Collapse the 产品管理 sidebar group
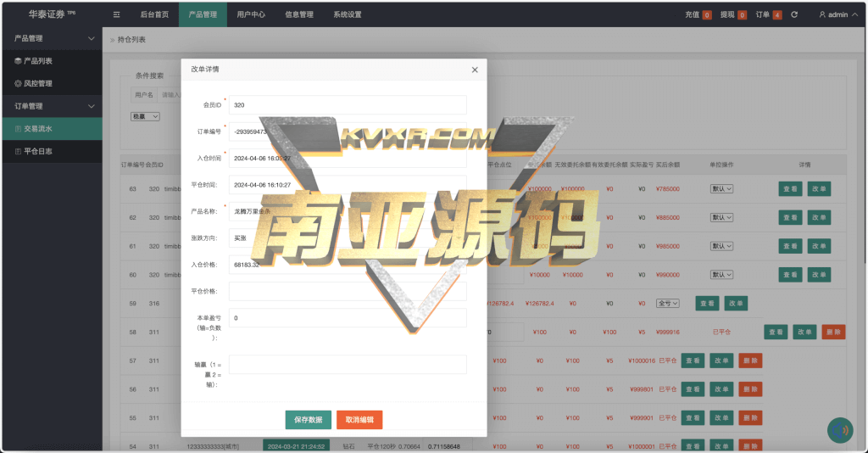This screenshot has width=868, height=453. (52, 38)
